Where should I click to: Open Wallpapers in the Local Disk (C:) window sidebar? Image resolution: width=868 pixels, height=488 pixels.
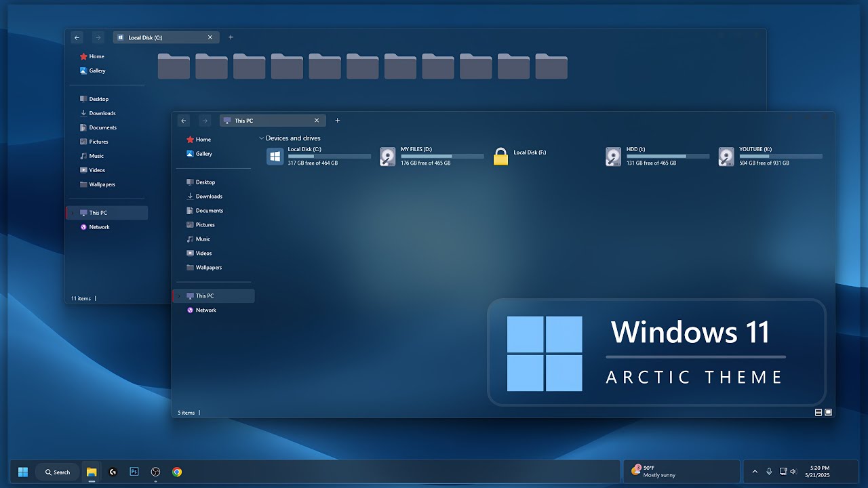97,184
